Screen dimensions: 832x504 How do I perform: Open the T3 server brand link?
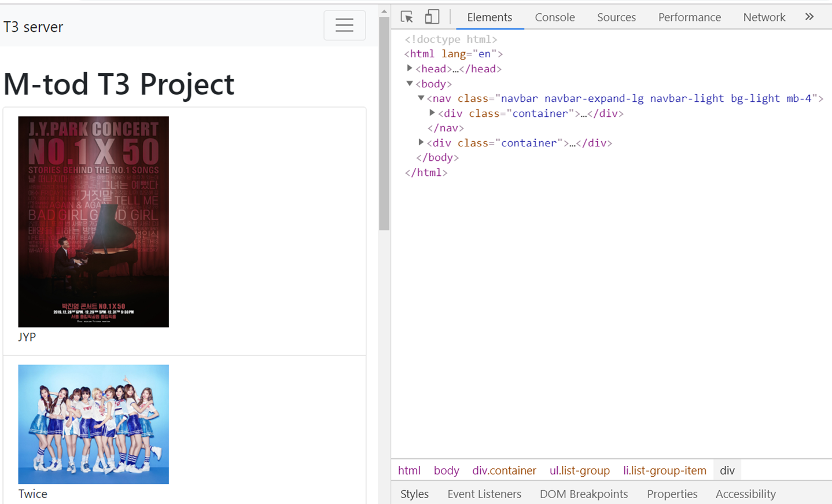33,27
